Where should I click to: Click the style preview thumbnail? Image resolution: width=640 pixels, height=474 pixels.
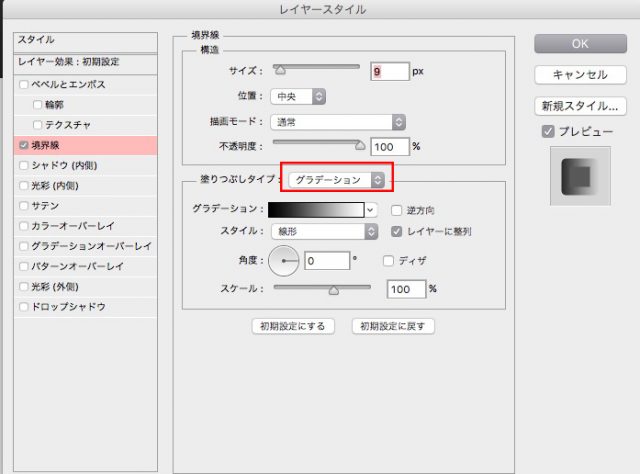pos(580,177)
